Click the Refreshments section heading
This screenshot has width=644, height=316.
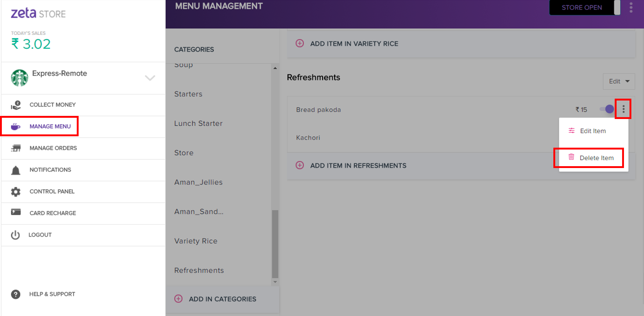click(314, 77)
